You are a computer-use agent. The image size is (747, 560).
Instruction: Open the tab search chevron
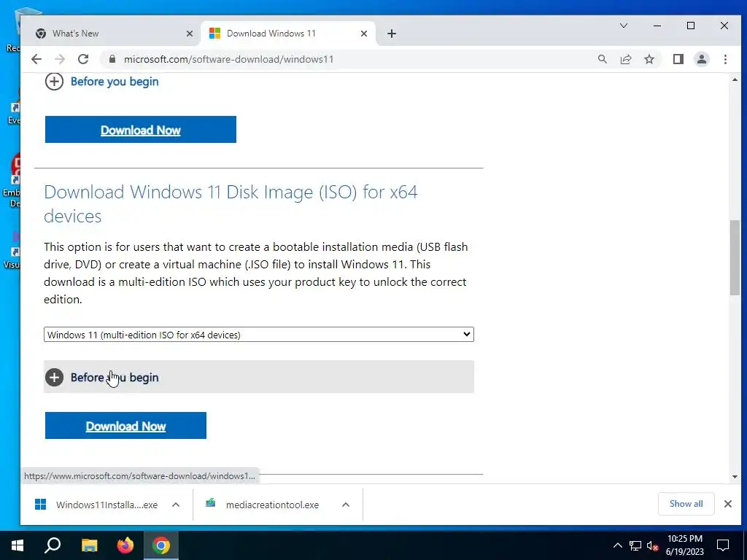click(623, 26)
